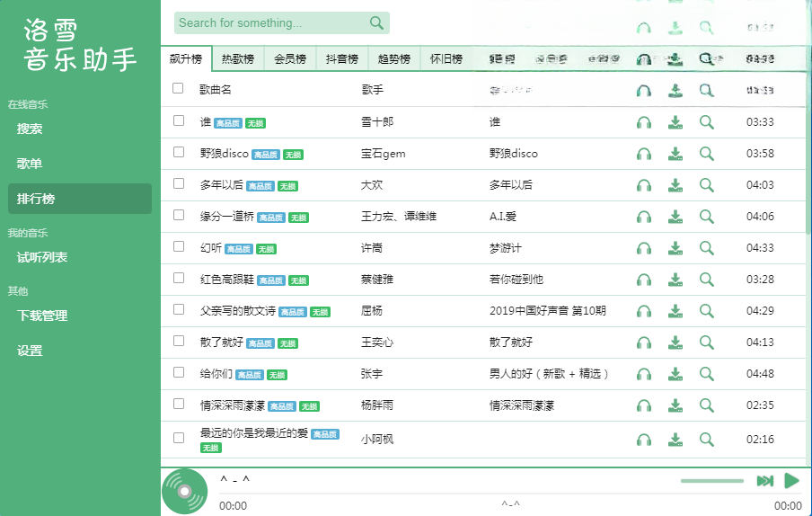Image resolution: width=812 pixels, height=516 pixels.
Task: Open the 抖音榜 chart tab
Action: 342,58
